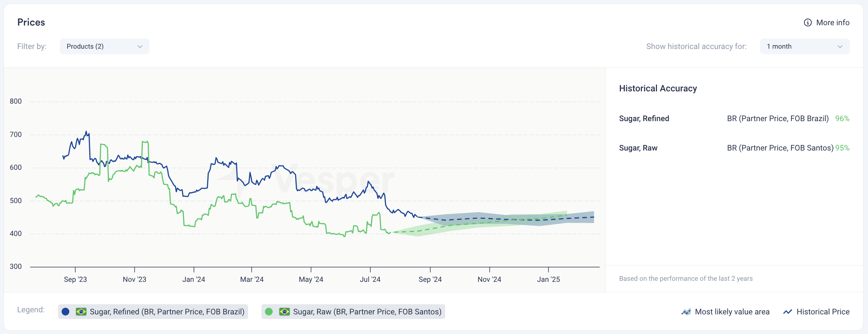Click the Jul '24 axis label
The width and height of the screenshot is (868, 334).
coord(370,279)
